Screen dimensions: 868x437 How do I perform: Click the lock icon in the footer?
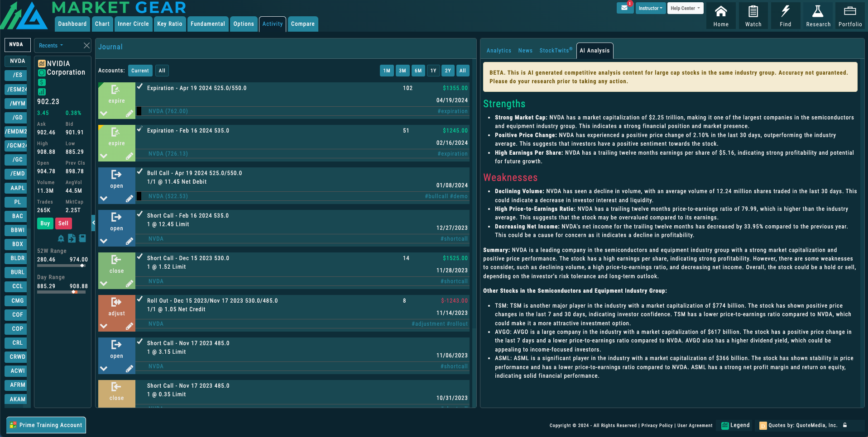[845, 425]
